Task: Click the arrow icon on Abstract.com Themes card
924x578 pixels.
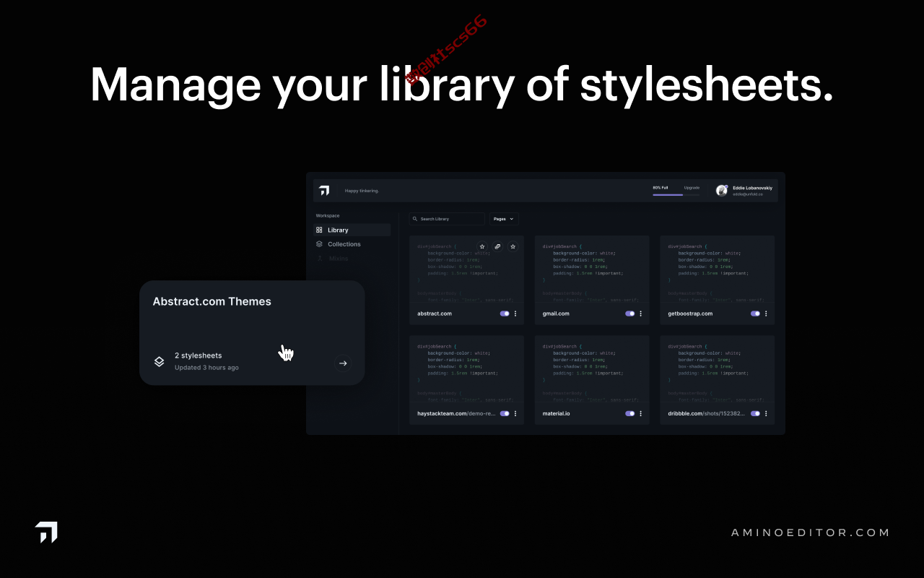Action: point(343,363)
